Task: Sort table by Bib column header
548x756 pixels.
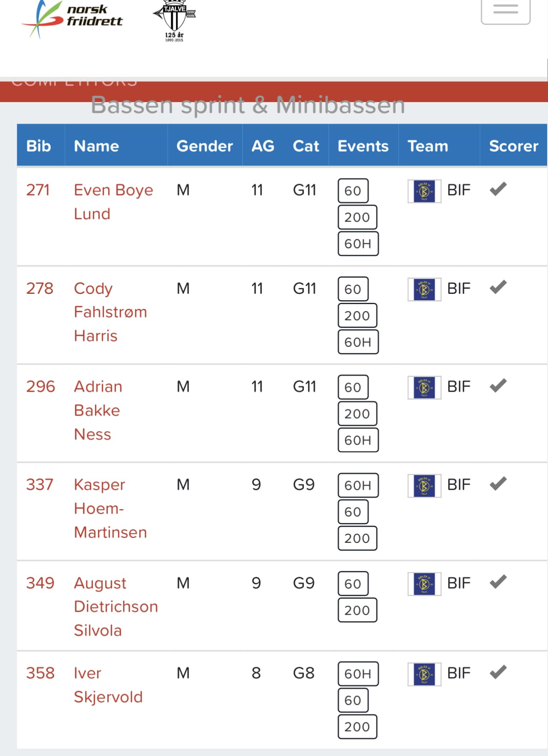Action: coord(38,146)
